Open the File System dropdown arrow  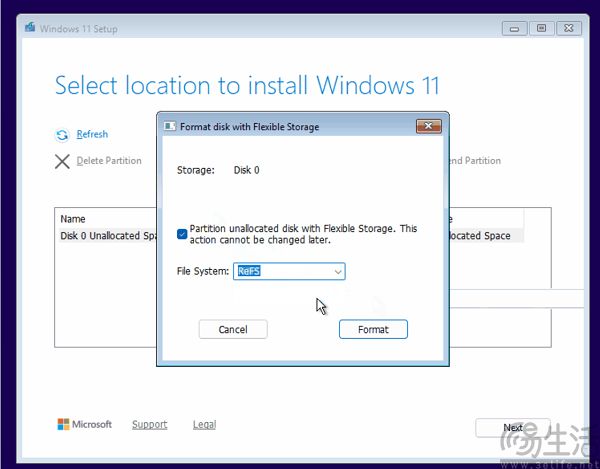coord(338,271)
